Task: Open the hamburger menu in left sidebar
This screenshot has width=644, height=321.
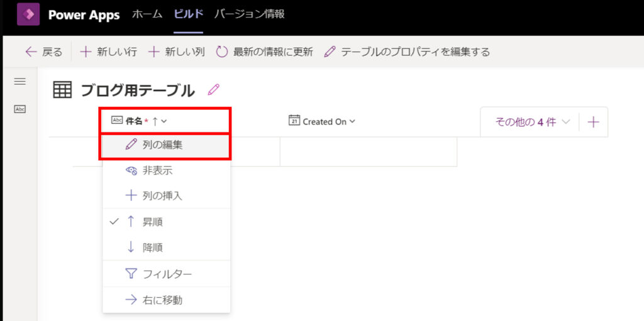Action: point(19,82)
